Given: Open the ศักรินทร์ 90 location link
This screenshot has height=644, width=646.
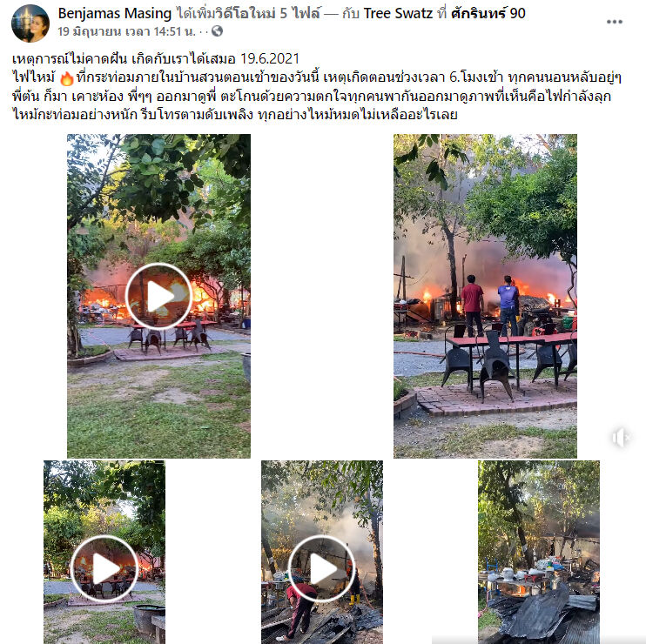Looking at the screenshot, I should coord(488,13).
